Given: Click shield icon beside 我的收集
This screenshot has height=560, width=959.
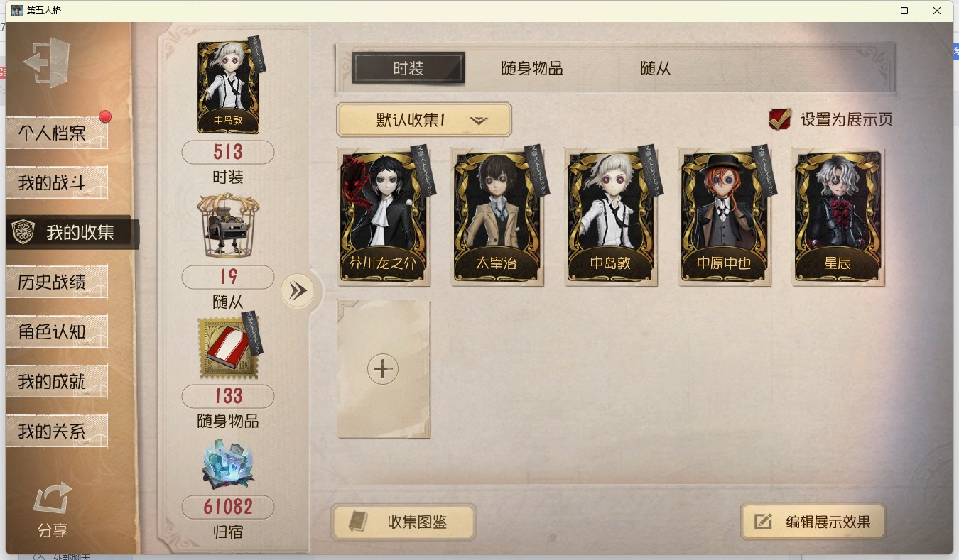Looking at the screenshot, I should pos(24,232).
